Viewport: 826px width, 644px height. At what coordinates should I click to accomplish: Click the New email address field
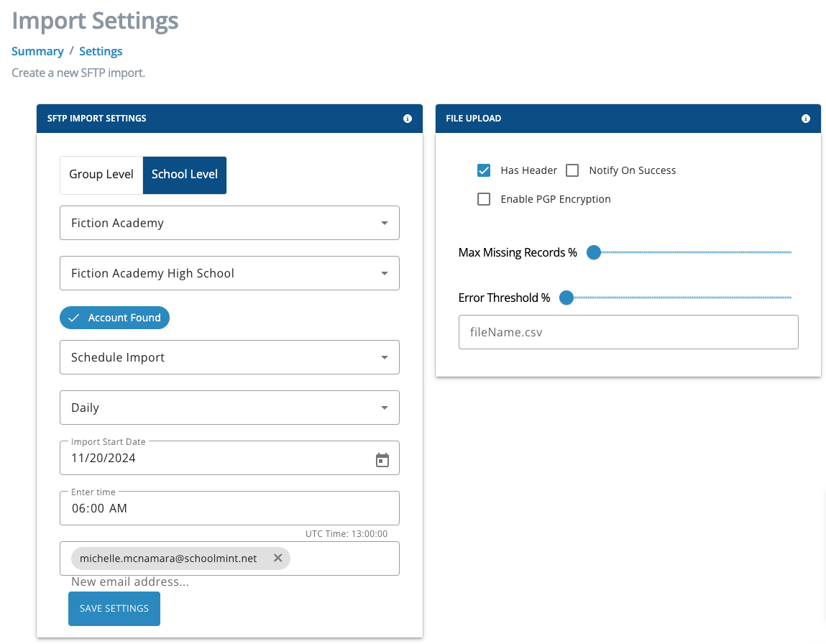(x=130, y=582)
